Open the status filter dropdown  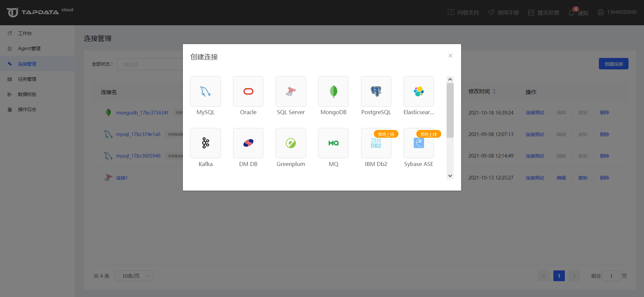(150, 64)
